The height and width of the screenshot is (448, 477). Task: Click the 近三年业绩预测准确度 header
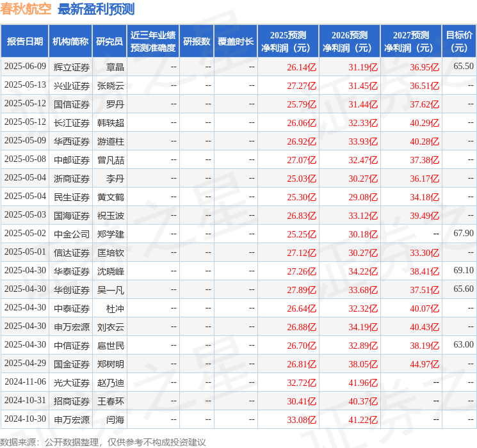[x=153, y=42]
